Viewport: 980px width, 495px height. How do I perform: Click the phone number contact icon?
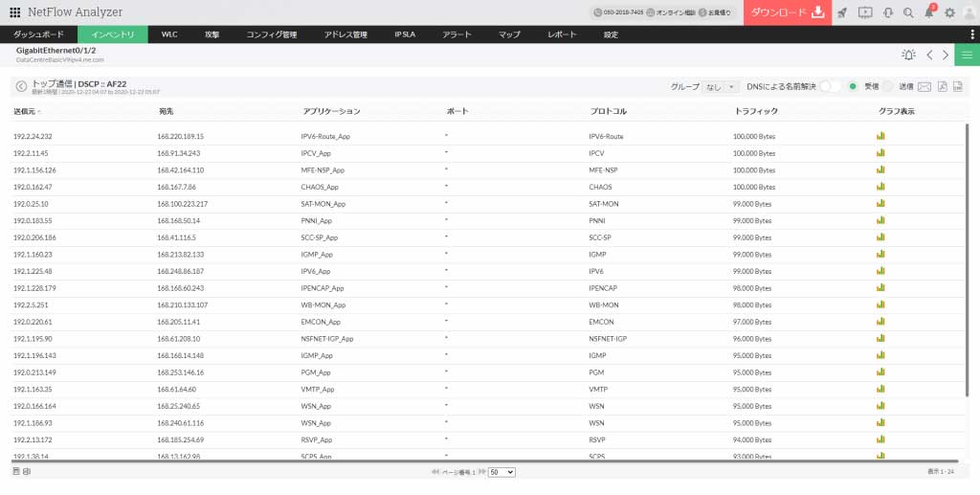597,12
